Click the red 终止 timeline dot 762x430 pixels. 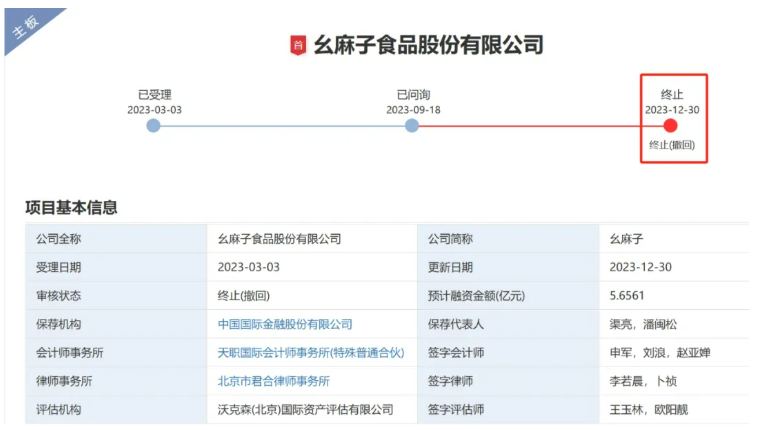coord(670,126)
